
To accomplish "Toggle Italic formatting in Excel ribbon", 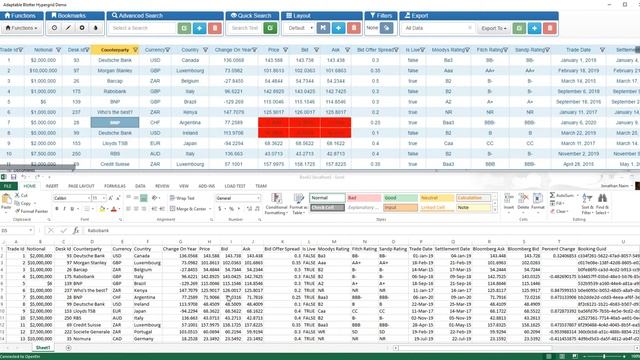I will click(64, 209).
